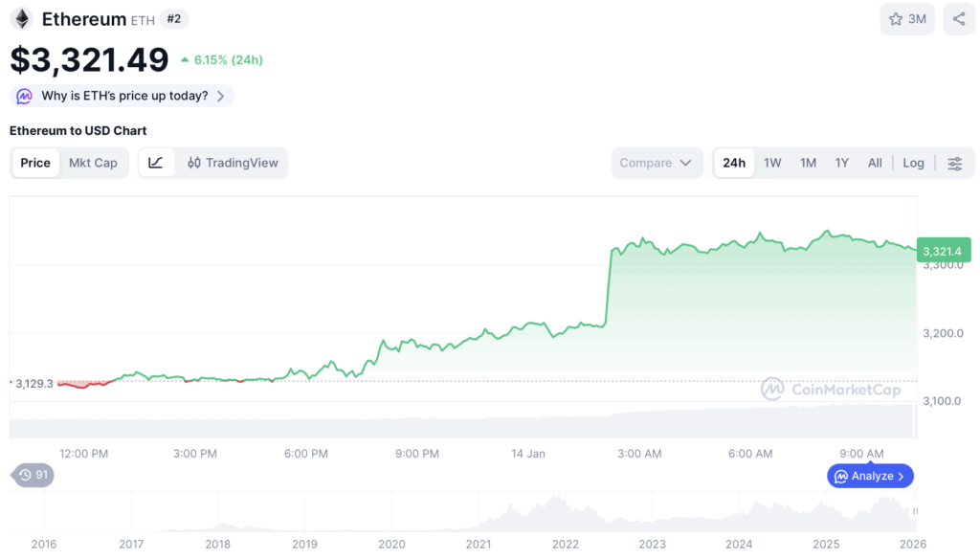Open the AI chat icon for ETH price
This screenshot has height=560, width=980.
click(x=24, y=96)
